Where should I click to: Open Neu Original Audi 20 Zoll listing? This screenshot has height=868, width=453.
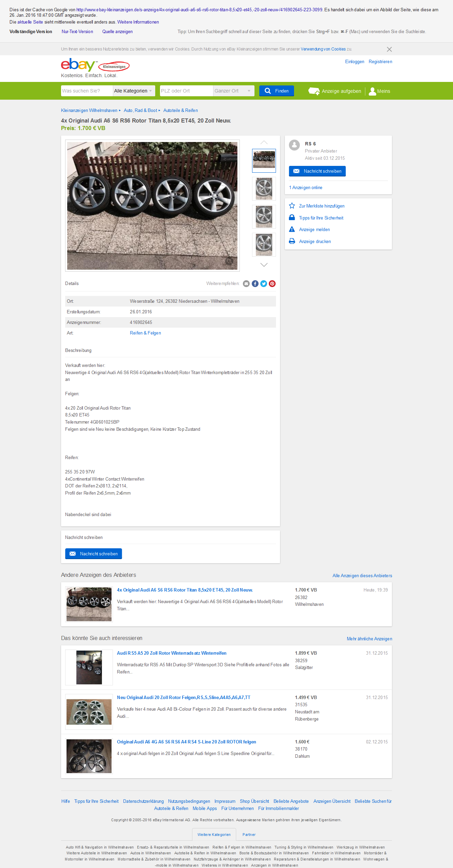pos(184,698)
